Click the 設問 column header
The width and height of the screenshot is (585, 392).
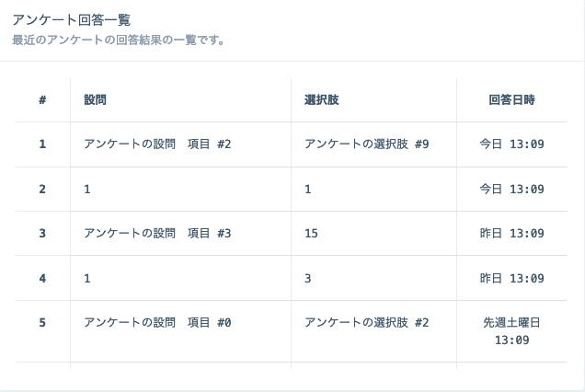pyautogui.click(x=95, y=99)
